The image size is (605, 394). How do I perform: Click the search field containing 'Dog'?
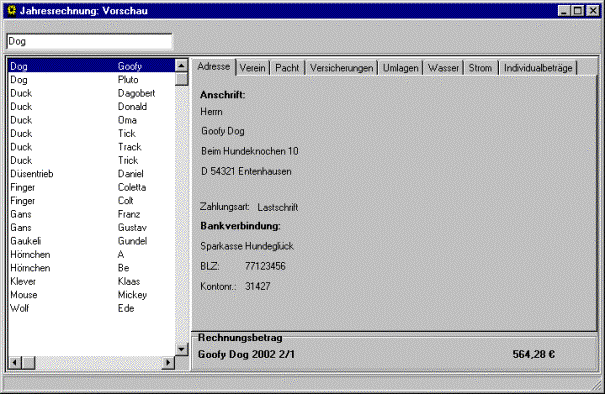pos(89,41)
